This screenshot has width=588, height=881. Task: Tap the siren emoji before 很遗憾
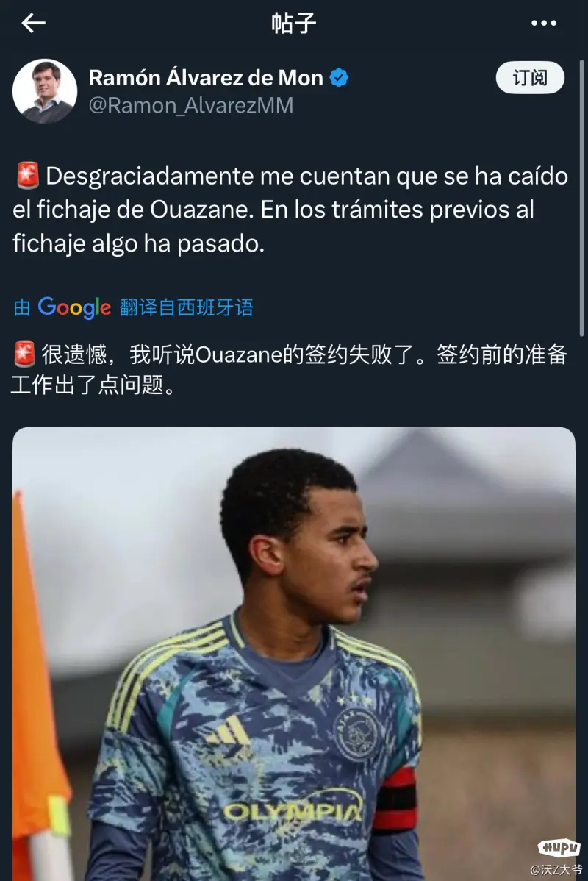[x=24, y=354]
